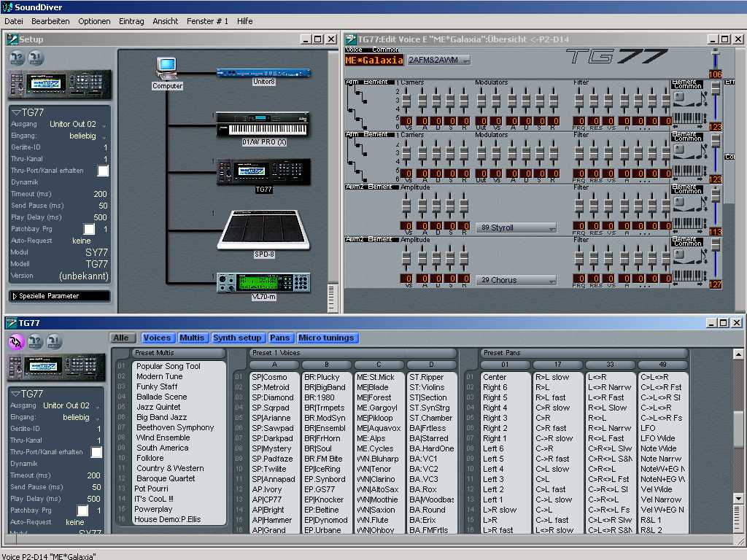Toggle Thru-Port/Kanal erhalten checkbox in Setup window
747x560 pixels.
[x=102, y=171]
